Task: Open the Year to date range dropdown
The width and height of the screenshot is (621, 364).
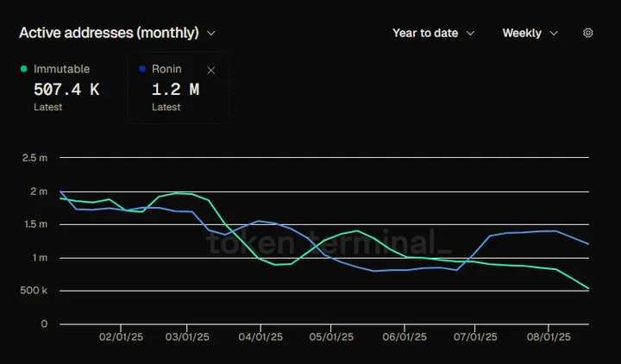Action: tap(433, 33)
